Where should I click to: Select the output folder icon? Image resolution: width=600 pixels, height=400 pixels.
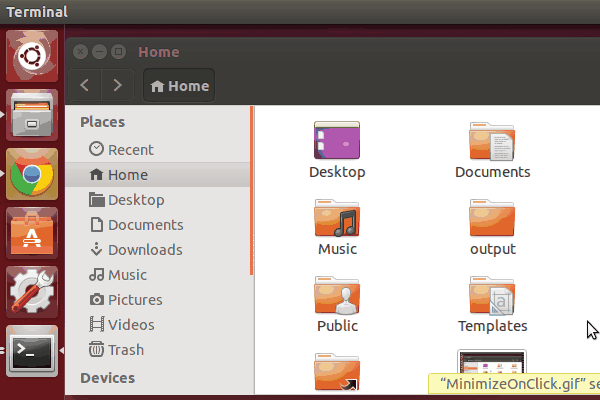[492, 218]
